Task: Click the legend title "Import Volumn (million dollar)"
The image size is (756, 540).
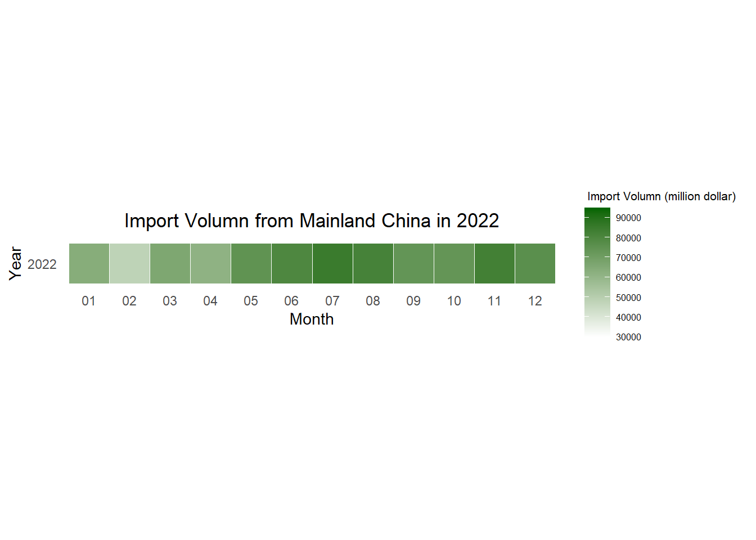Action: (661, 196)
